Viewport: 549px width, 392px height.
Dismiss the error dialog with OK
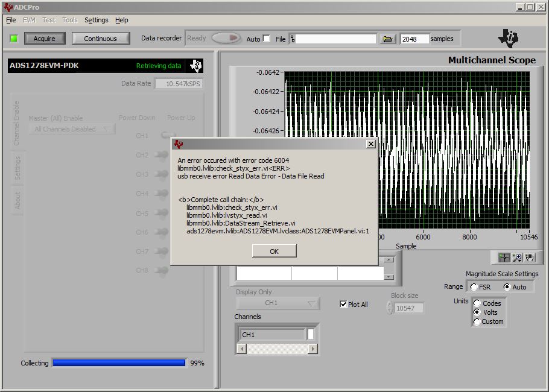point(274,251)
